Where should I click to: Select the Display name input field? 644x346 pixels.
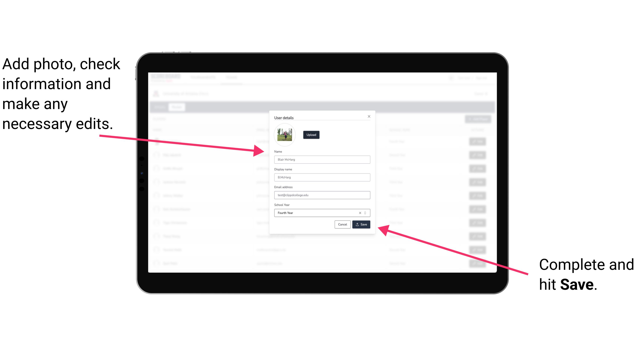(321, 177)
